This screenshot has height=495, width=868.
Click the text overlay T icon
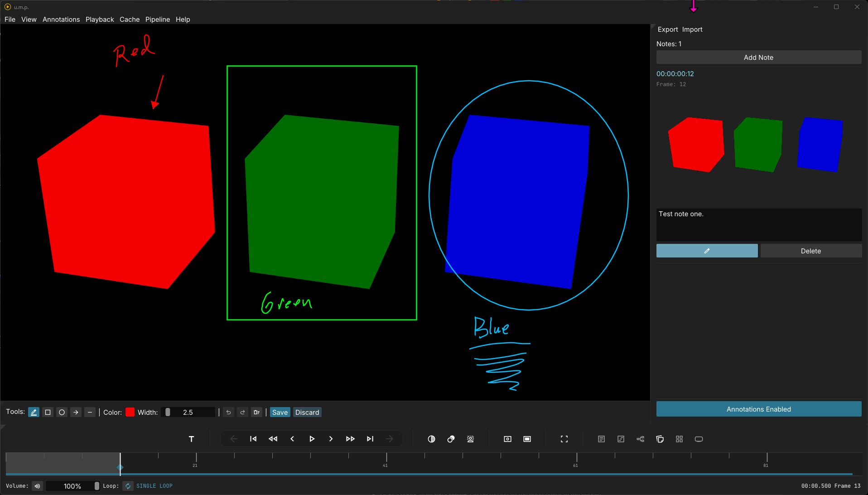pyautogui.click(x=191, y=439)
